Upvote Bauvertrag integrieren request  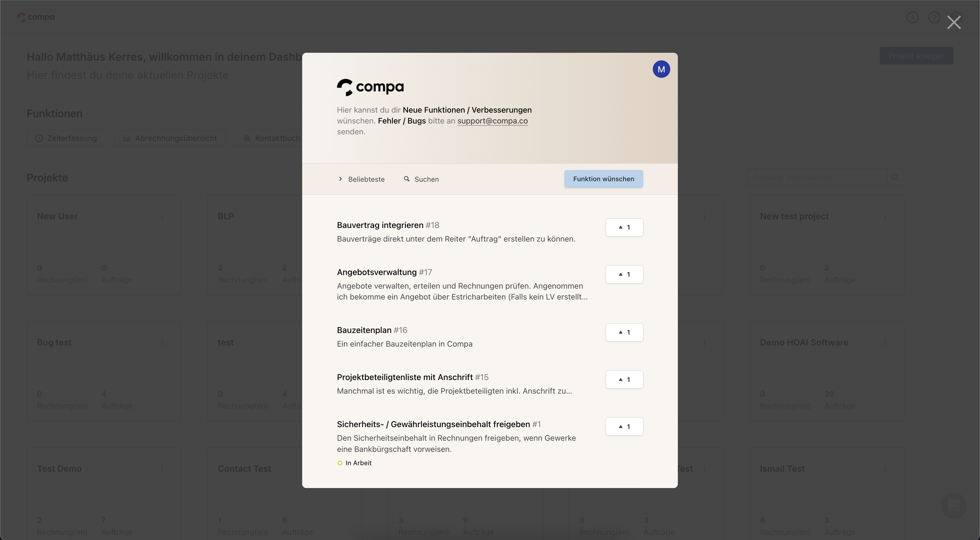click(624, 227)
